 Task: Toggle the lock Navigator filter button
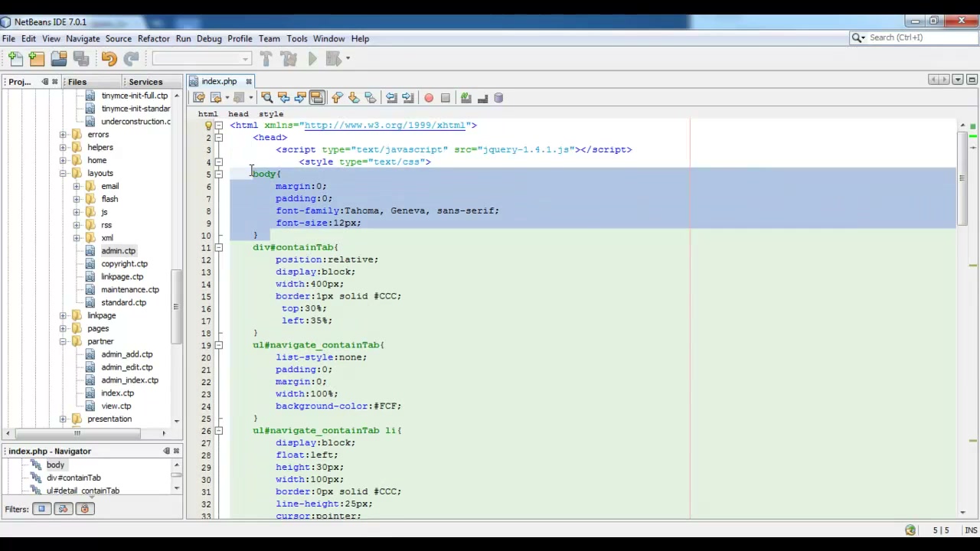(84, 510)
